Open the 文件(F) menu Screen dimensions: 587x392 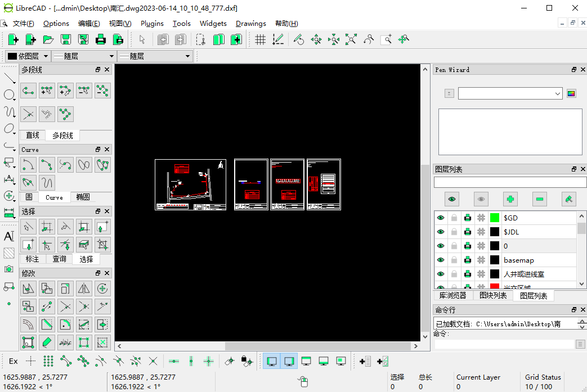pyautogui.click(x=23, y=23)
